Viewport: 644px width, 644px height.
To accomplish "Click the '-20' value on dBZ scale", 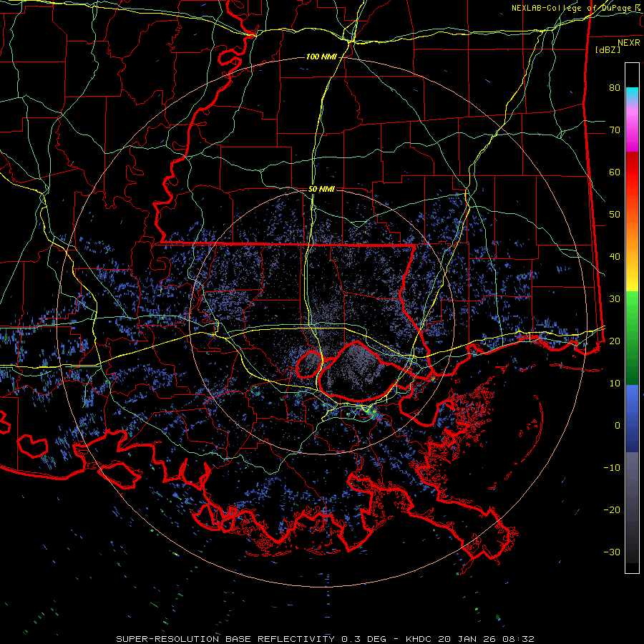I will [612, 509].
